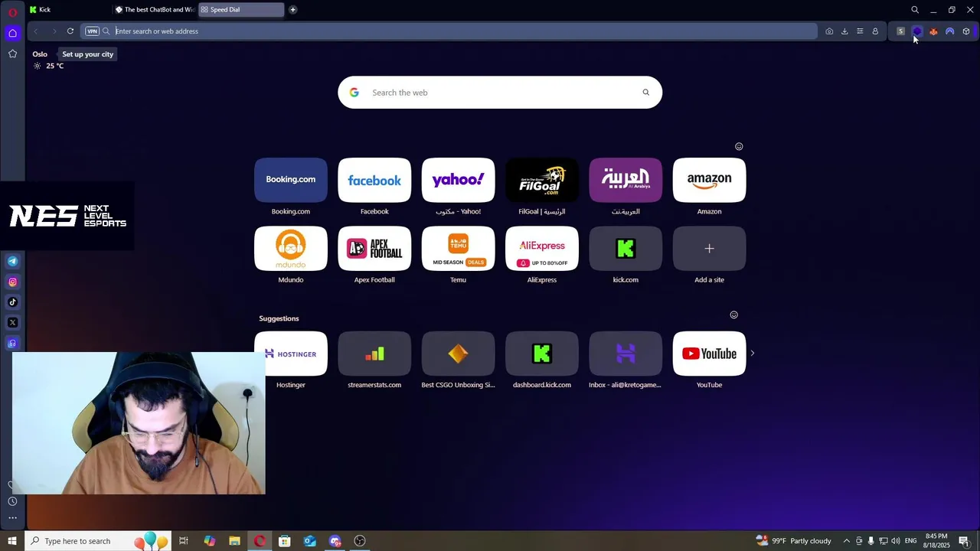Open the notification center icon

pos(964,541)
